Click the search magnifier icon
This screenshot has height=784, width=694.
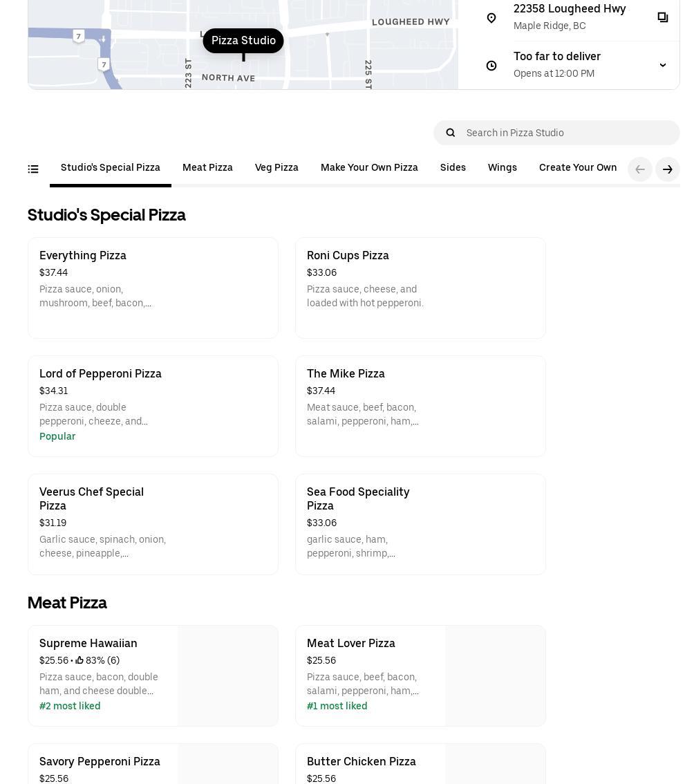click(x=451, y=133)
